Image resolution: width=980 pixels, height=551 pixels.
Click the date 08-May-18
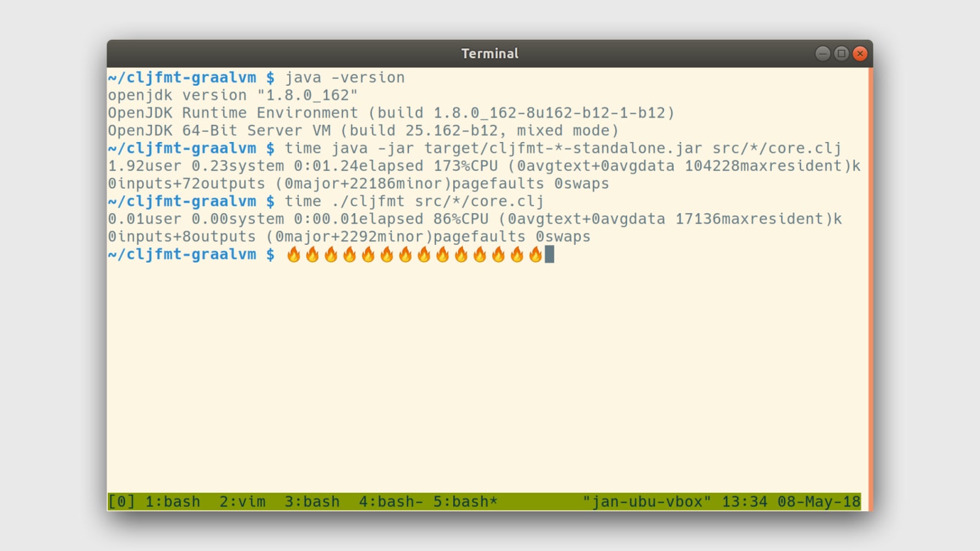pyautogui.click(x=819, y=502)
